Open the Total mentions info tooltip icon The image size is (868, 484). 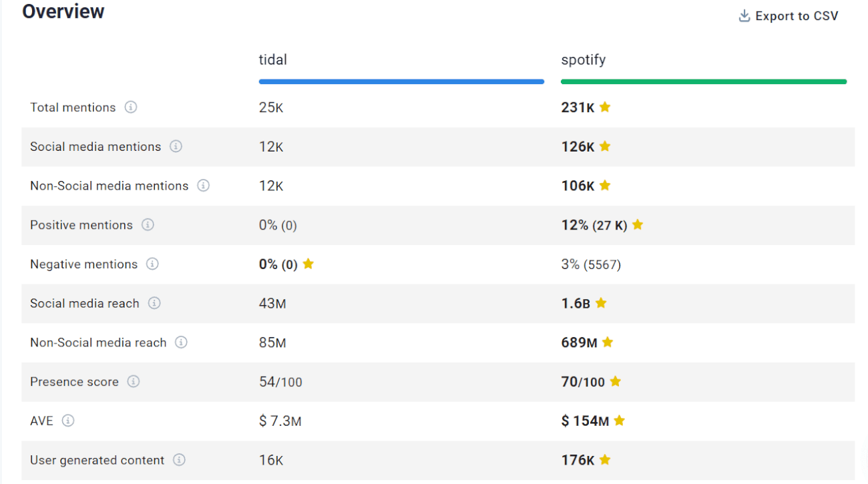tap(131, 107)
